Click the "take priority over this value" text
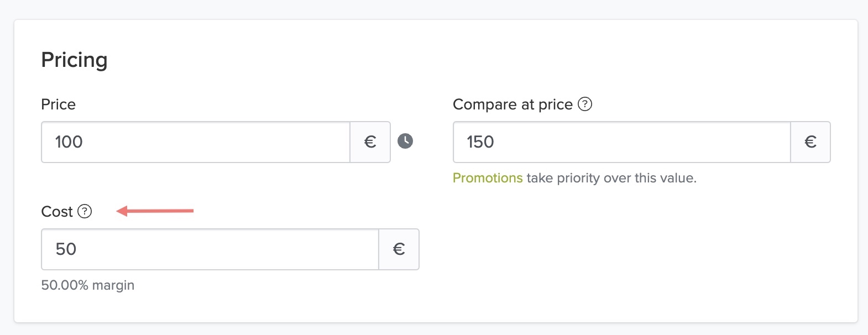The image size is (868, 335). click(x=611, y=178)
